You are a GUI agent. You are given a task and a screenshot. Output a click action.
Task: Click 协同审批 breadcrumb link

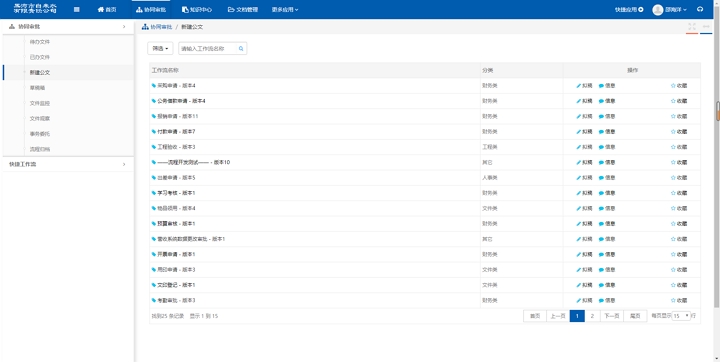coord(157,27)
